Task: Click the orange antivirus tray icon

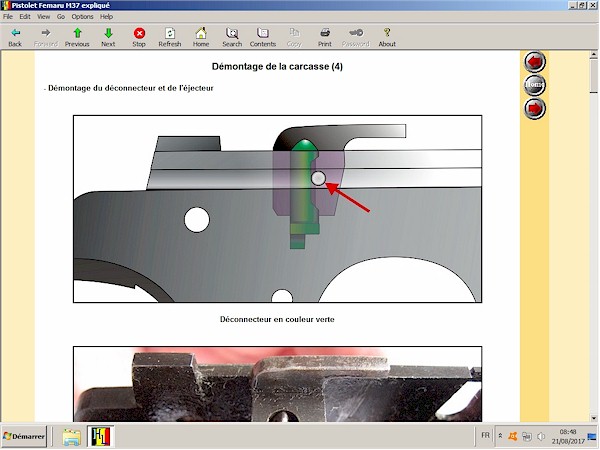Action: (x=513, y=436)
